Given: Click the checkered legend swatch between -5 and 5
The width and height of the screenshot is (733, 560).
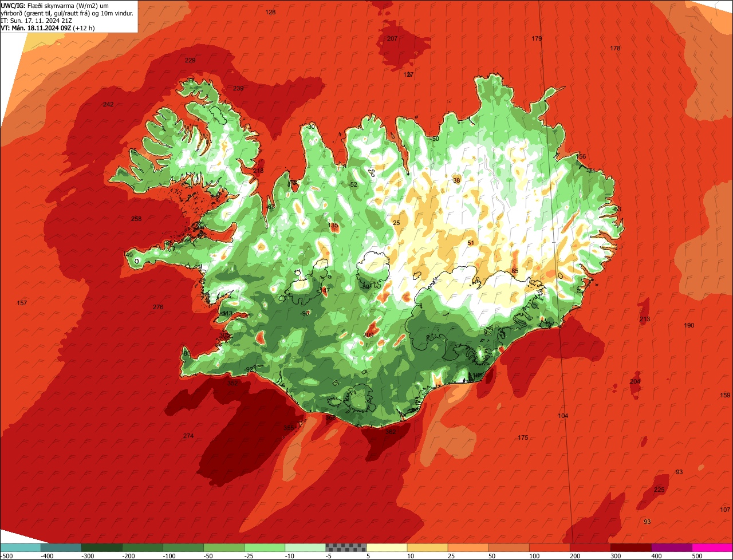Looking at the screenshot, I should pos(345,547).
